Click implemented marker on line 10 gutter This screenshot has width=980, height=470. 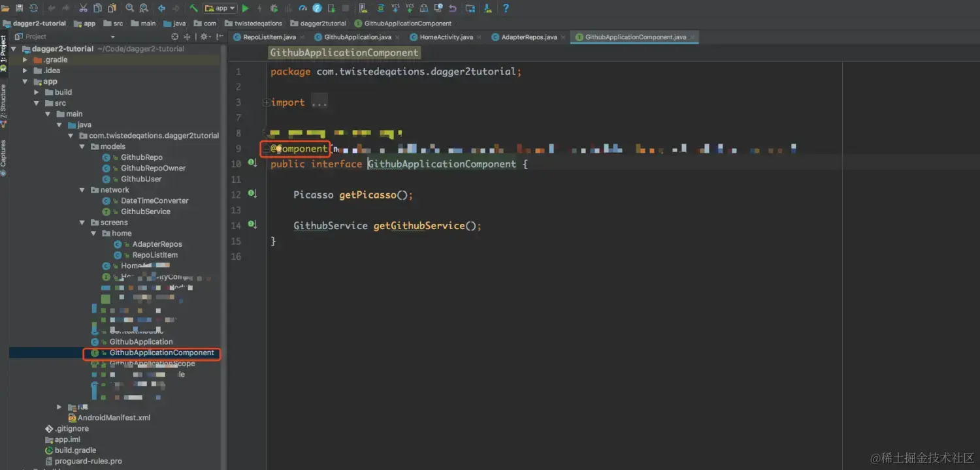(252, 163)
